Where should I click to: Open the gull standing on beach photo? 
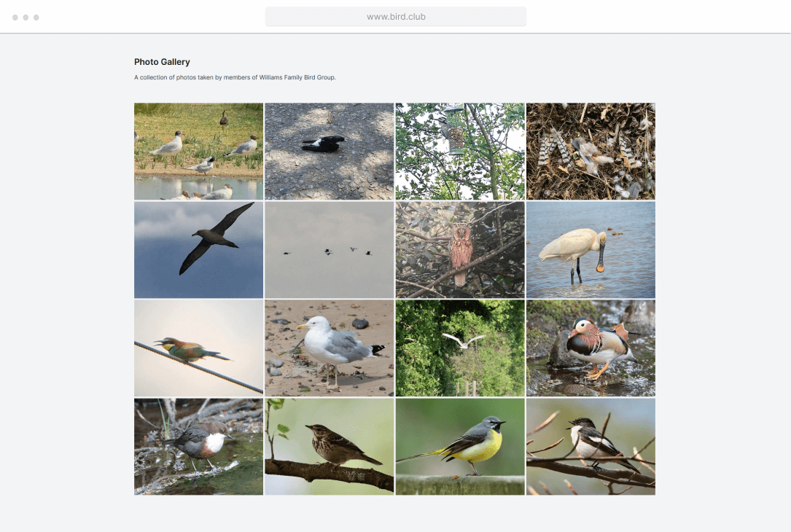coord(329,348)
